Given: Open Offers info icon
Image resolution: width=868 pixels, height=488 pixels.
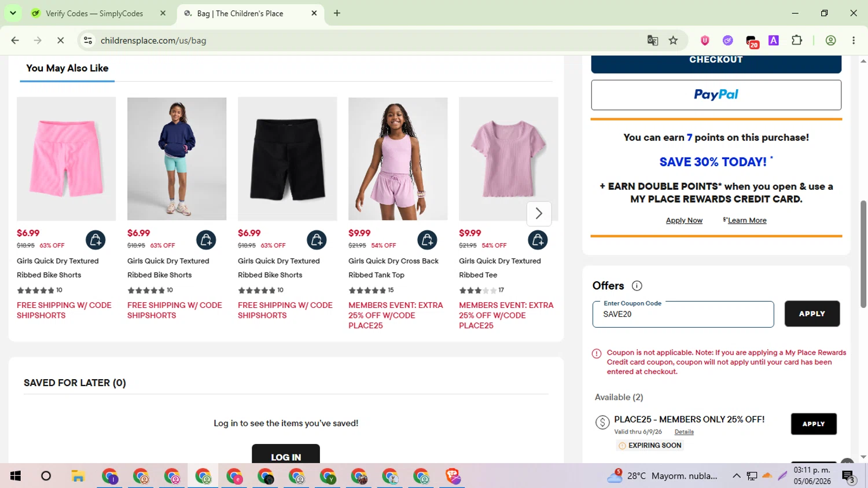Looking at the screenshot, I should pyautogui.click(x=637, y=285).
